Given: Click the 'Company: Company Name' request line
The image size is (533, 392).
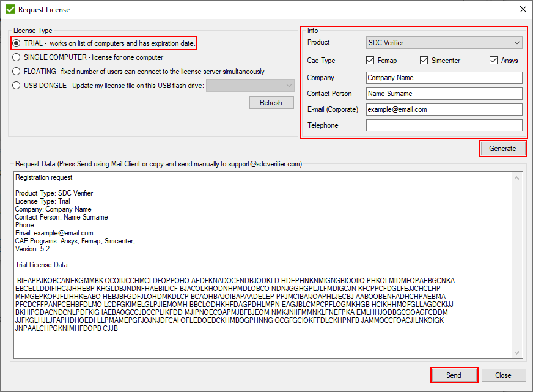Looking at the screenshot, I should point(53,209).
